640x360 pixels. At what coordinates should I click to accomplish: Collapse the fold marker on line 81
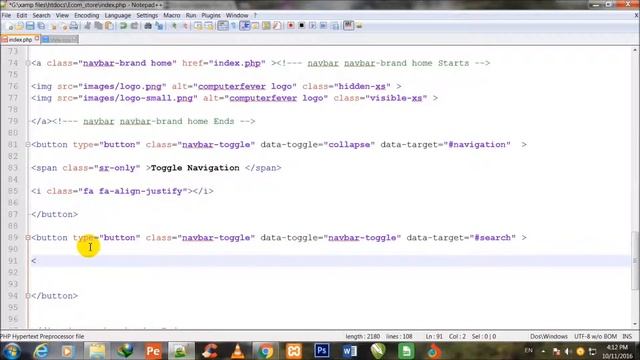(x=28, y=144)
